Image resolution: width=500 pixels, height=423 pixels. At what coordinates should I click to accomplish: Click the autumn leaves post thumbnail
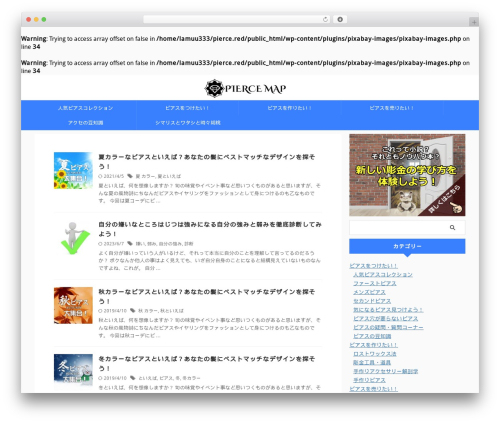[x=73, y=305]
